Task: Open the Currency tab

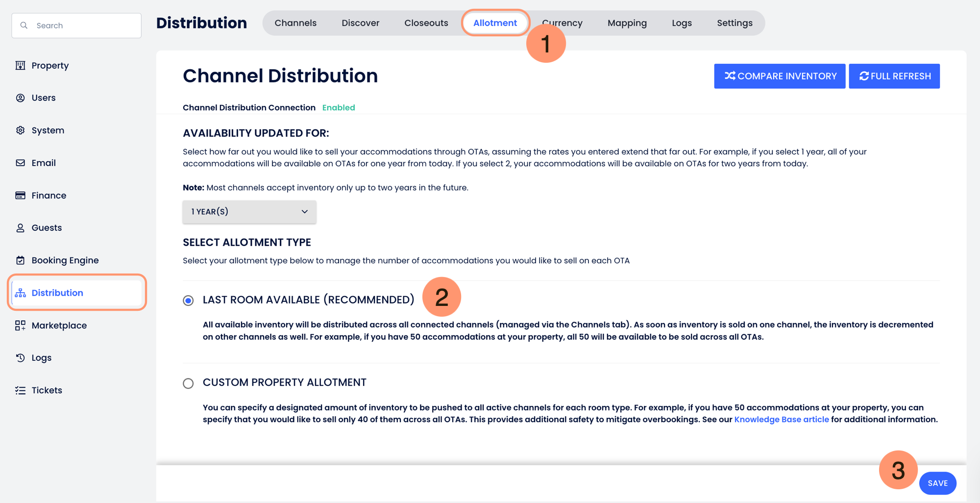Action: coord(563,23)
